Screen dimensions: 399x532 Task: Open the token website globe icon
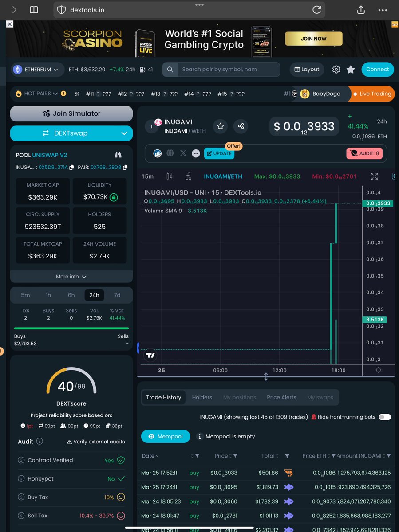(170, 153)
